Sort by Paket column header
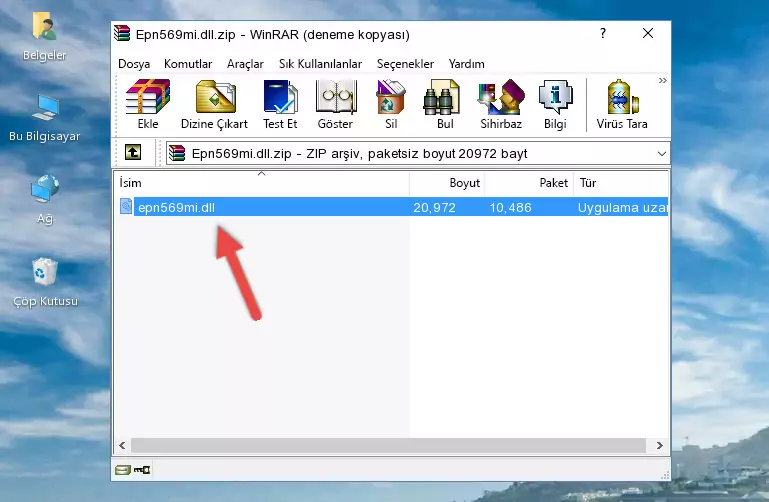This screenshot has width=769, height=502. click(x=529, y=183)
